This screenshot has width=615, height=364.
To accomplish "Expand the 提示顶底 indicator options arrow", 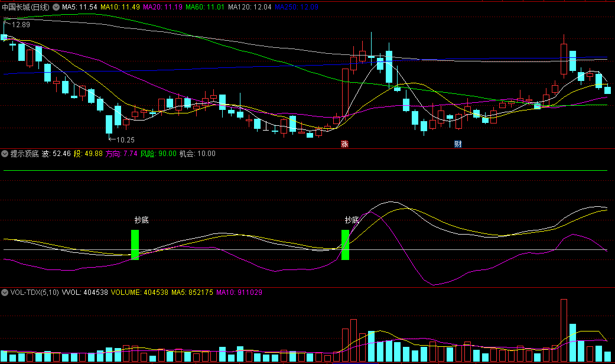I will (x=5, y=154).
